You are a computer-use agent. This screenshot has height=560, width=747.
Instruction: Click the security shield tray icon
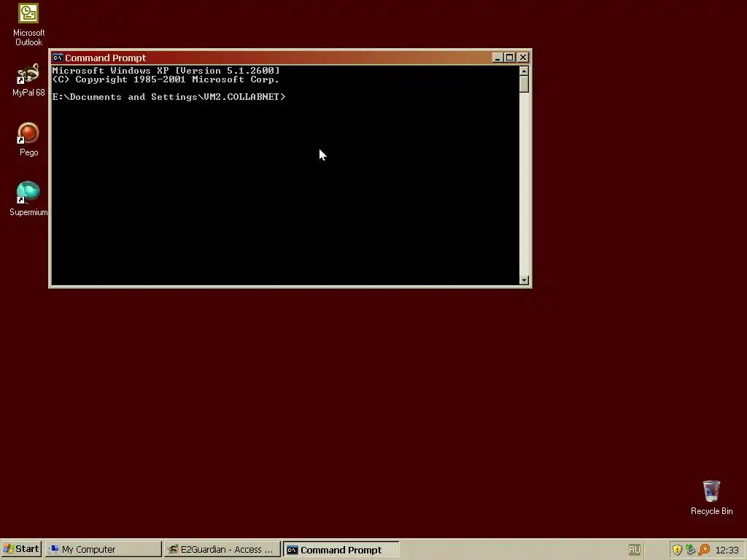[x=677, y=550]
